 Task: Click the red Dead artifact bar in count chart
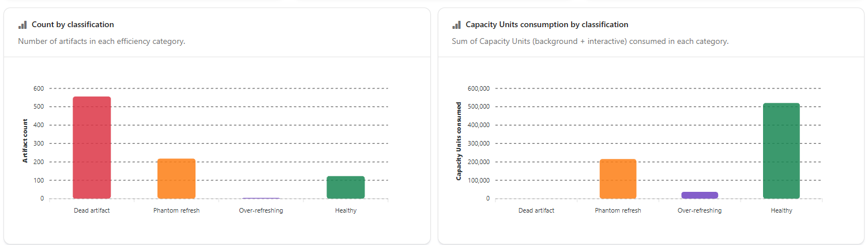point(92,147)
